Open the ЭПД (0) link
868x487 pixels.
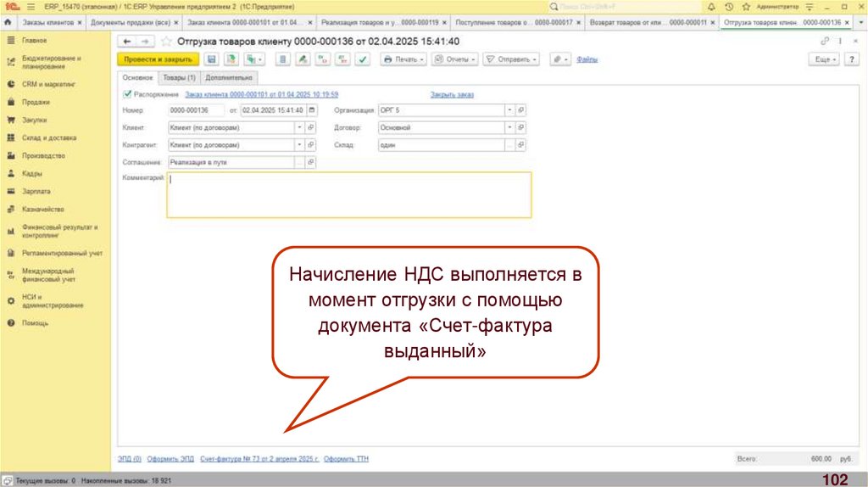130,459
